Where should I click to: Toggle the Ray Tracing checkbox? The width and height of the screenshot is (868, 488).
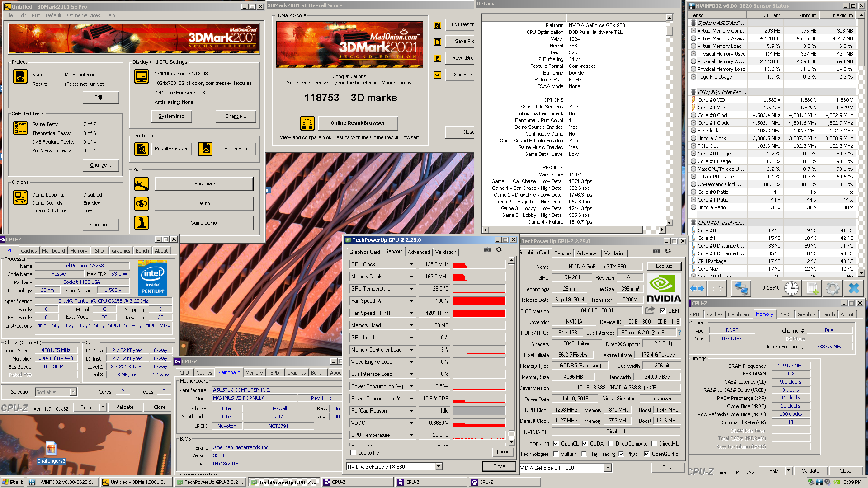point(584,454)
